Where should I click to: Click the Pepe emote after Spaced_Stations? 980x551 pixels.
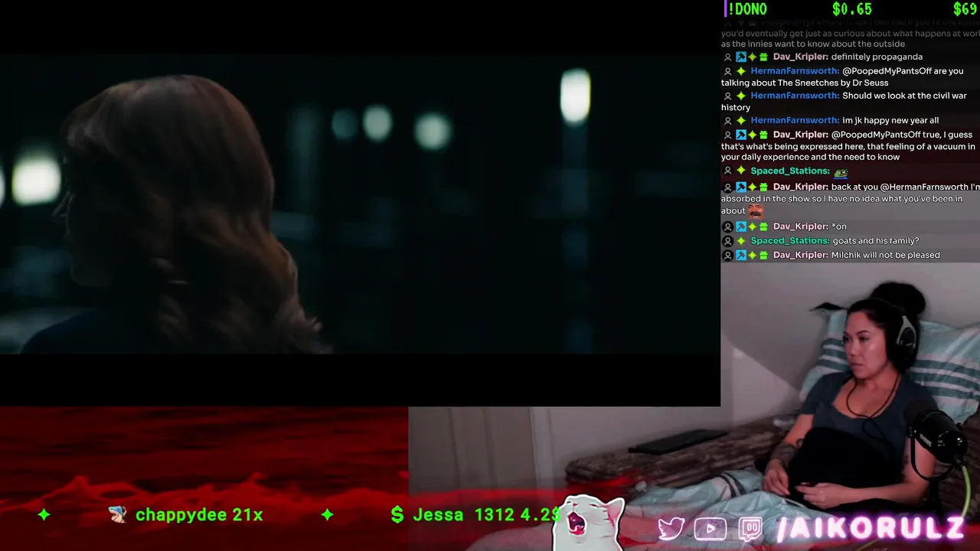(x=841, y=171)
